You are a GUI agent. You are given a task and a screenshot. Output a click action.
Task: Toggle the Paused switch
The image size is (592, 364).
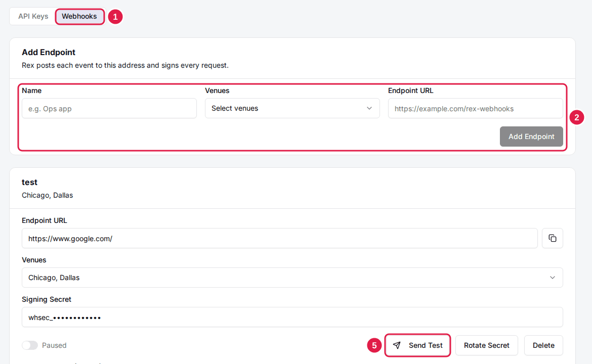[30, 345]
